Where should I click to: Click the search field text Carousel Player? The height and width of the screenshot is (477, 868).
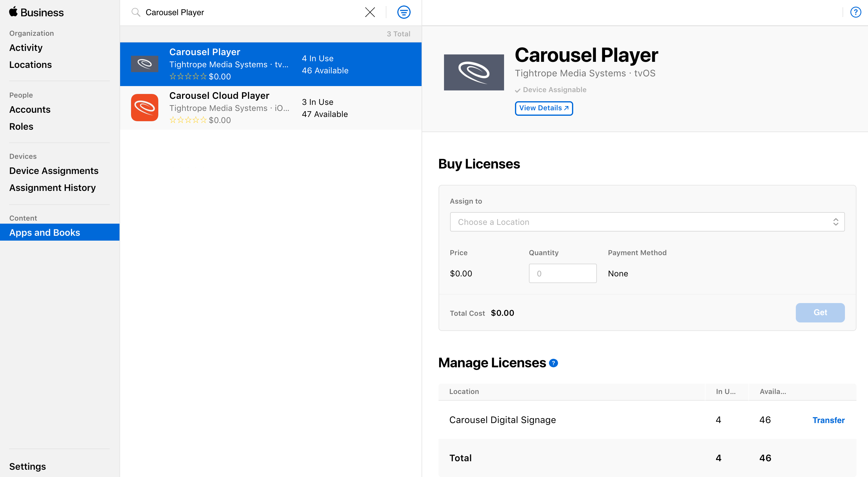(175, 12)
